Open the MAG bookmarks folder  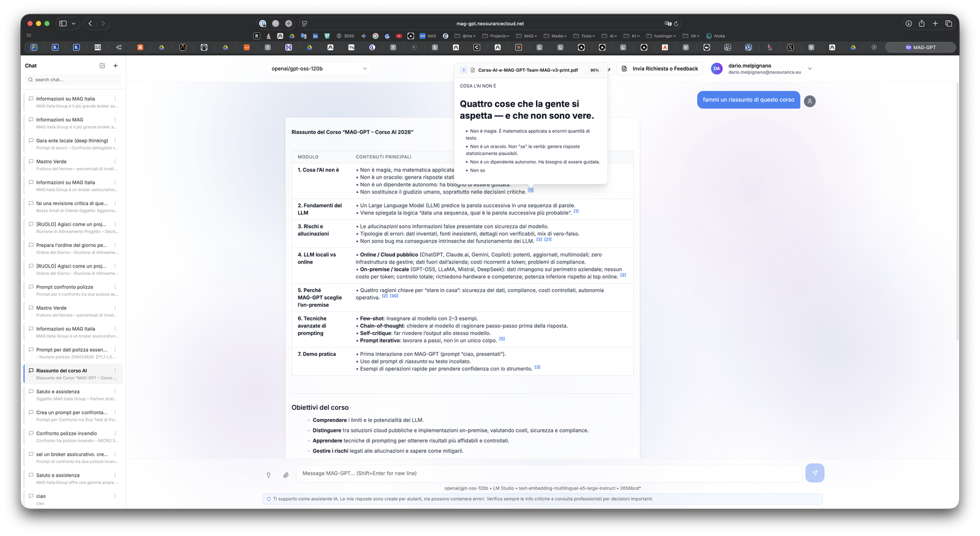527,36
